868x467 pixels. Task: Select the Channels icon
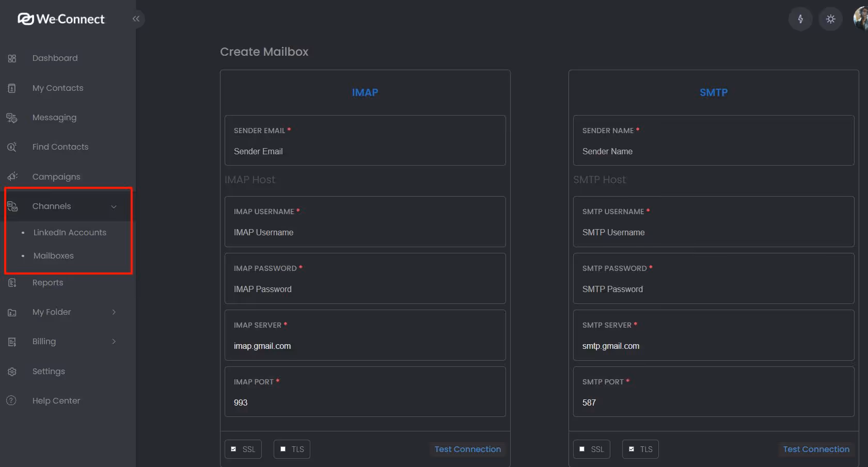coord(12,206)
